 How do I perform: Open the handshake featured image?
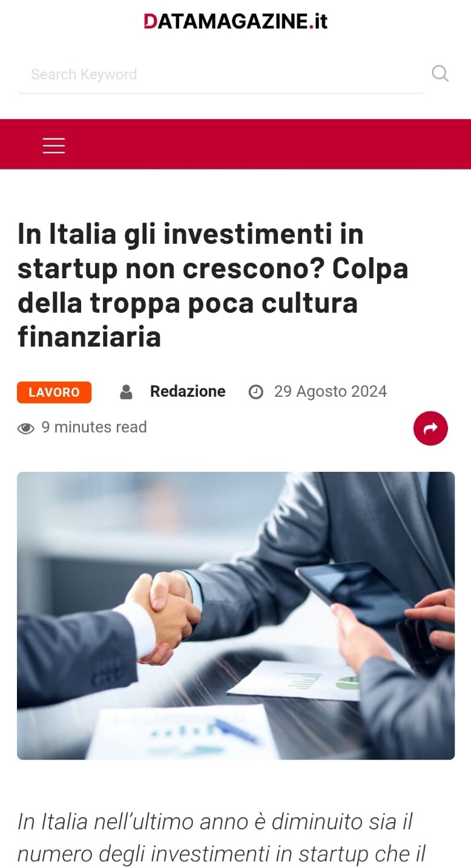point(236,615)
